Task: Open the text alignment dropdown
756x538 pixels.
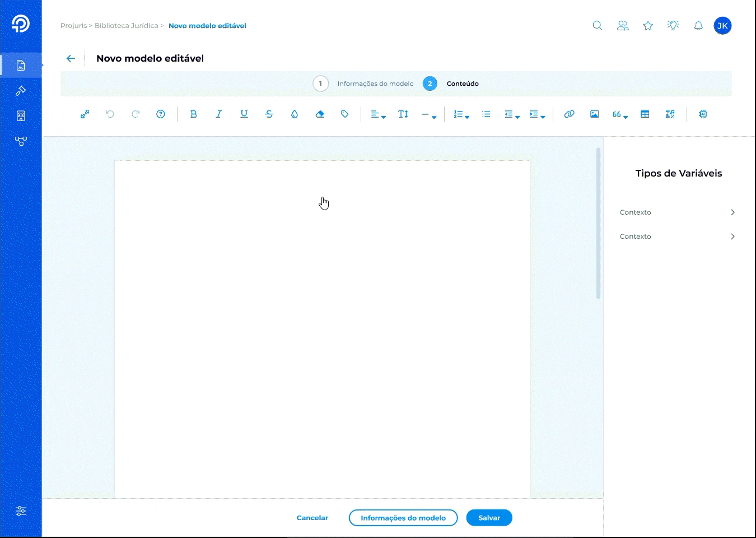Action: 378,114
